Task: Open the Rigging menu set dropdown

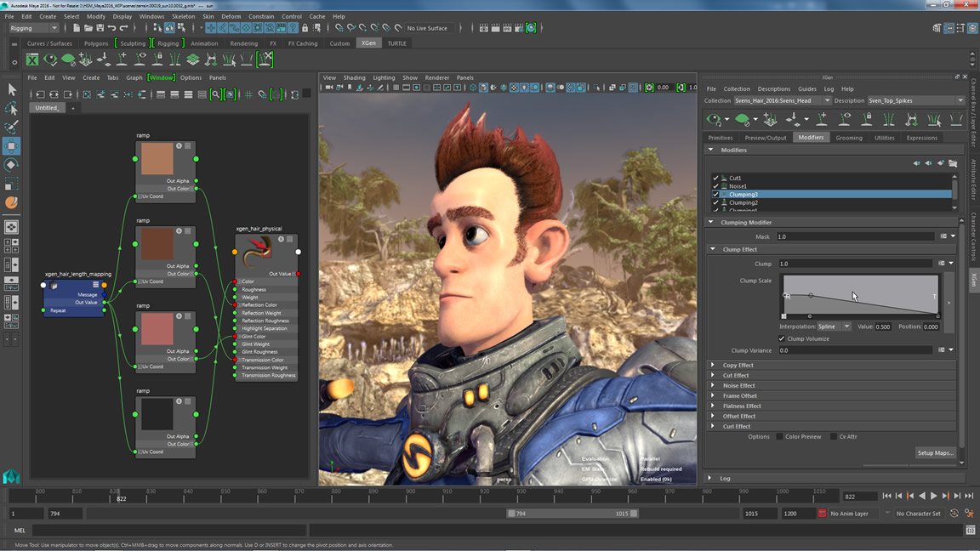Action: (33, 28)
